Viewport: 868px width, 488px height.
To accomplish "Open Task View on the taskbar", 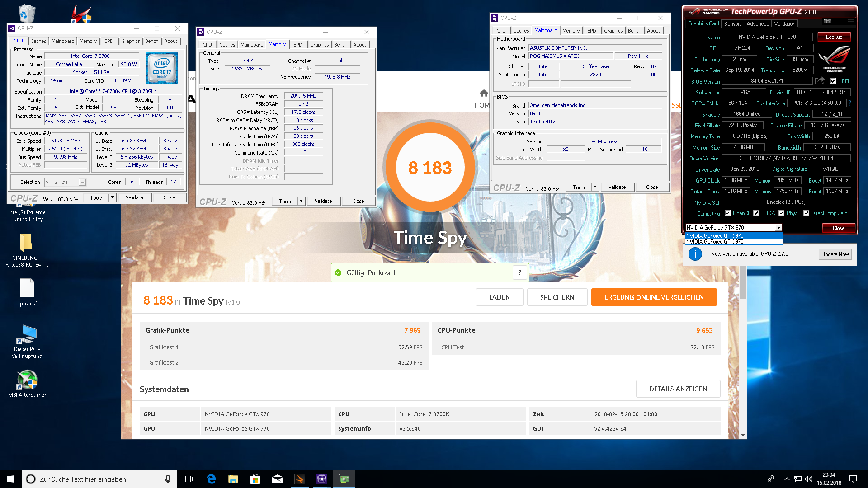I will coord(188,479).
